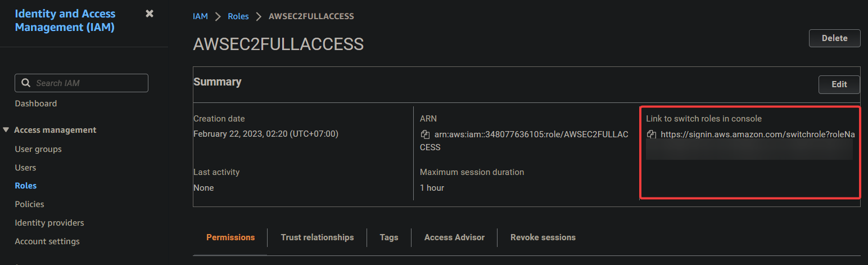
Task: Delete the AWSEC2FULLACCESS role
Action: (x=835, y=38)
